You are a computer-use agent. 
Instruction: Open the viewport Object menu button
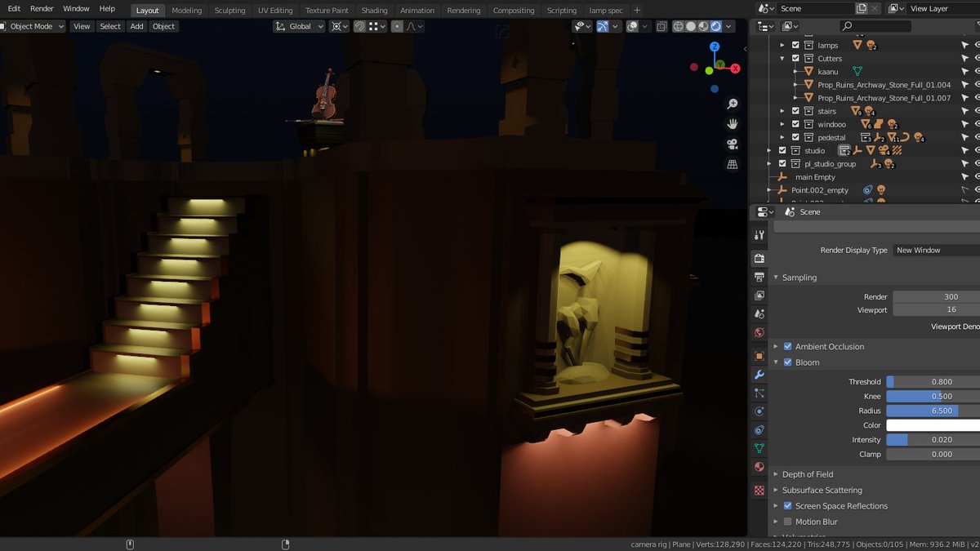(163, 26)
